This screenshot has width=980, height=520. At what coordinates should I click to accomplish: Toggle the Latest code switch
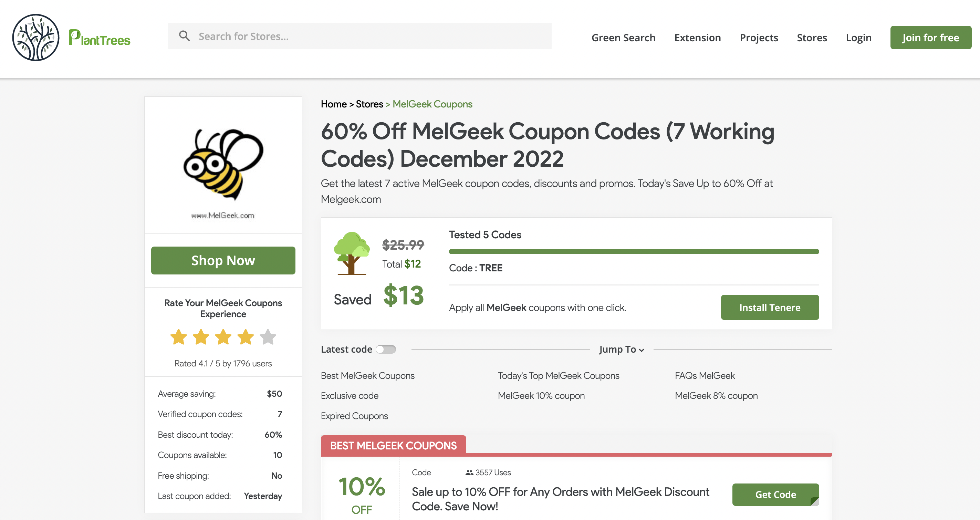386,349
